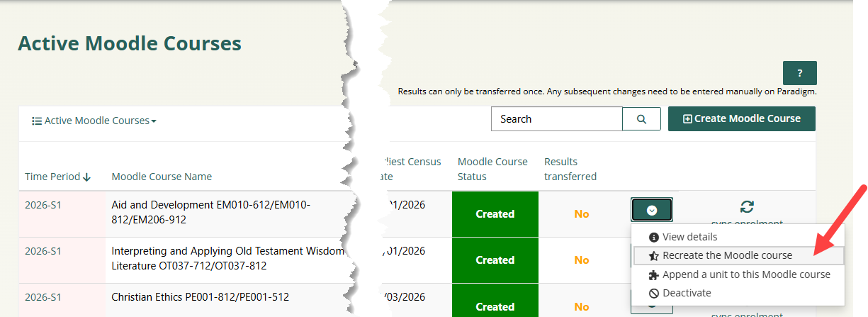Click No results value for Christian Ethics row

582,307
